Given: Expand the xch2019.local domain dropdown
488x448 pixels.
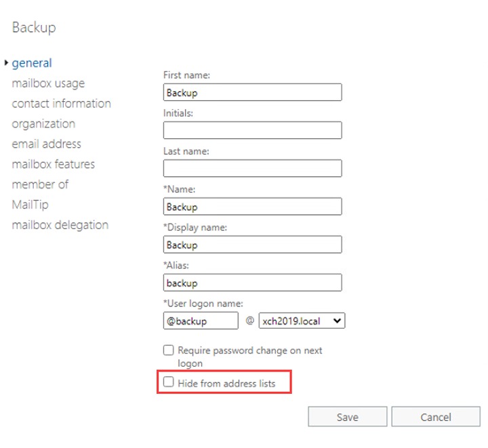Looking at the screenshot, I should point(302,321).
